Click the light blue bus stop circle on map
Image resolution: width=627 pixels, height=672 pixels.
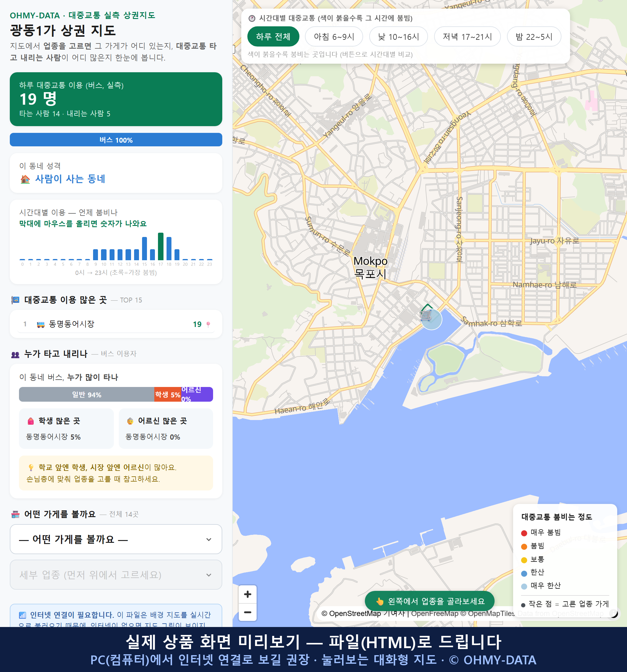(x=431, y=319)
